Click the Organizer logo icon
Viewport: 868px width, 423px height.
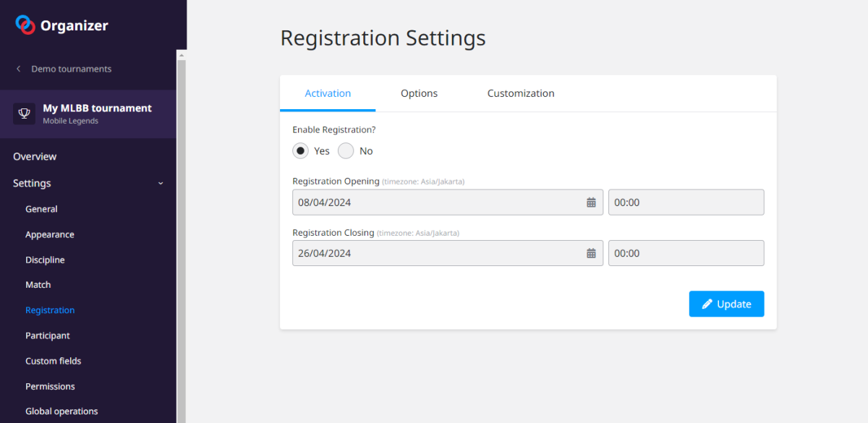coord(25,25)
